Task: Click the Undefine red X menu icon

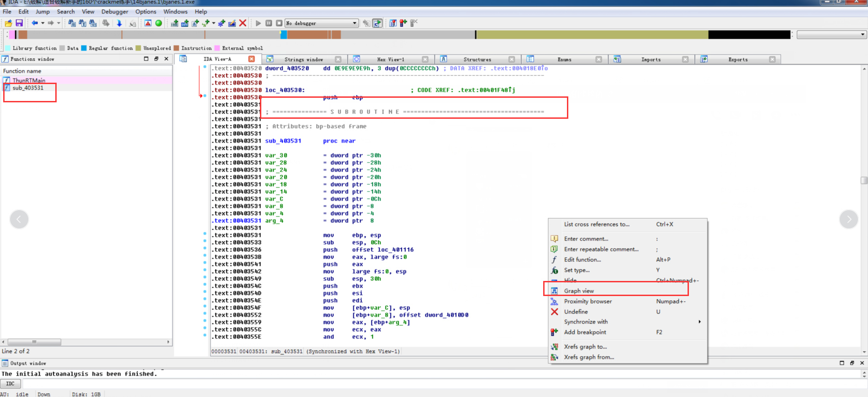Action: coord(554,312)
